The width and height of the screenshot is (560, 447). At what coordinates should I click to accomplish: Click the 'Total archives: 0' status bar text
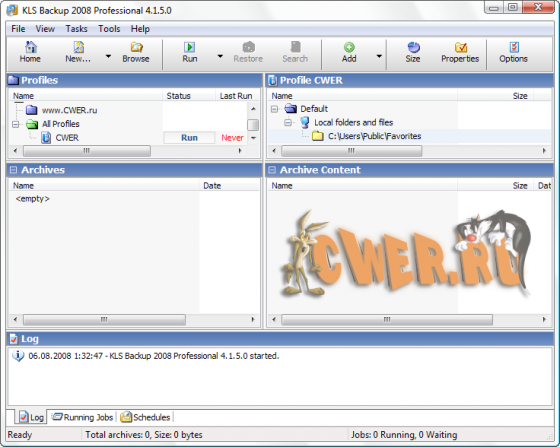click(144, 435)
